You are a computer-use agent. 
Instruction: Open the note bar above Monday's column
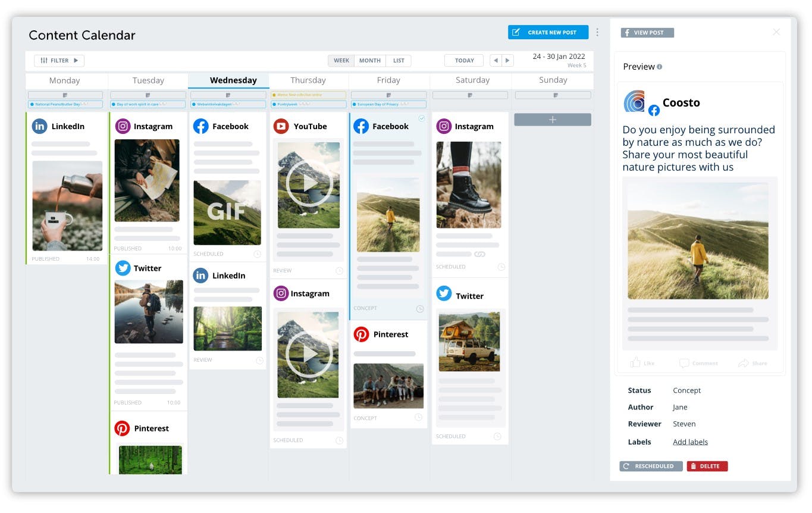[65, 95]
